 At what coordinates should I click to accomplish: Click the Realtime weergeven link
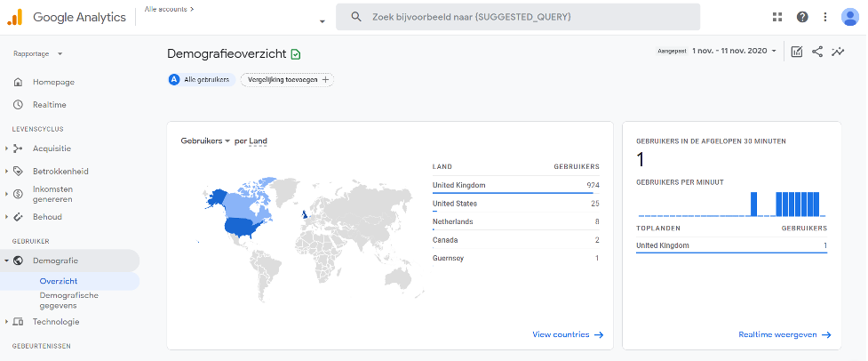point(777,334)
